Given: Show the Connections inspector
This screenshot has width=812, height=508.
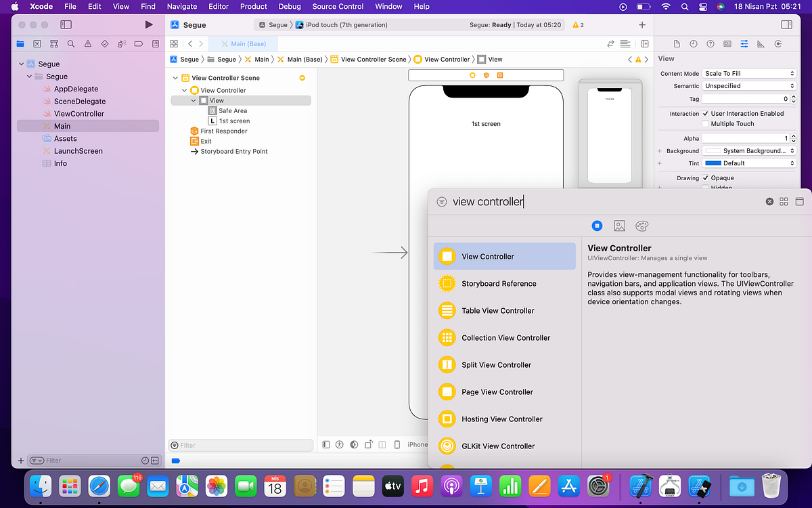Looking at the screenshot, I should 777,43.
